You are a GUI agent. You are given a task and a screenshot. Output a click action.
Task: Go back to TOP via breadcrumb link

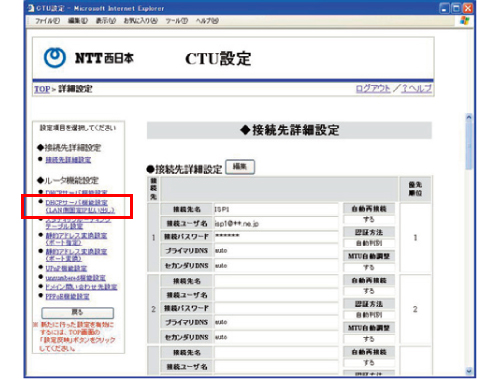[x=42, y=89]
